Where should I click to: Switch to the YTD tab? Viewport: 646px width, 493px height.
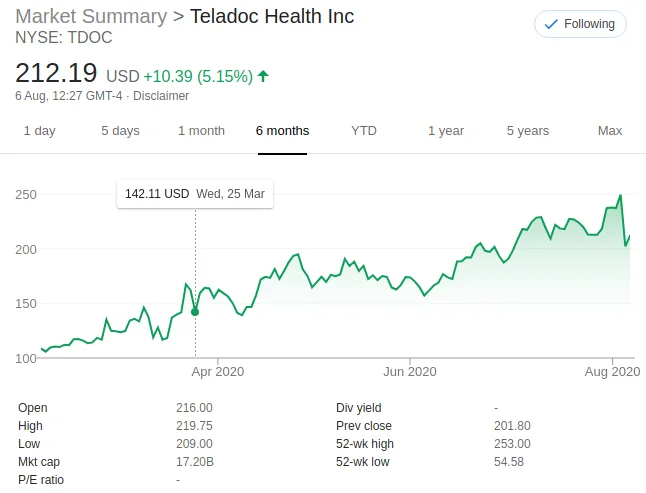(363, 131)
